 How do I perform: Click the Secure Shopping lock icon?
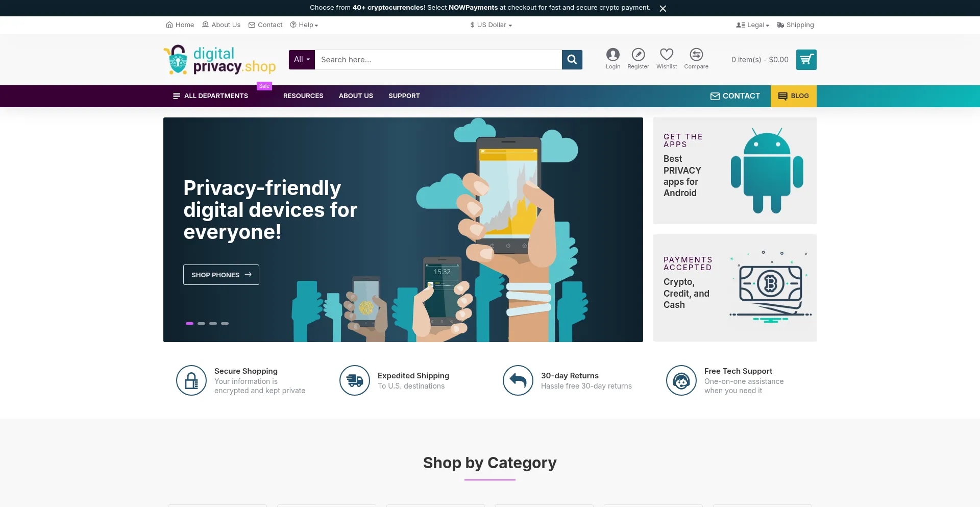(191, 380)
